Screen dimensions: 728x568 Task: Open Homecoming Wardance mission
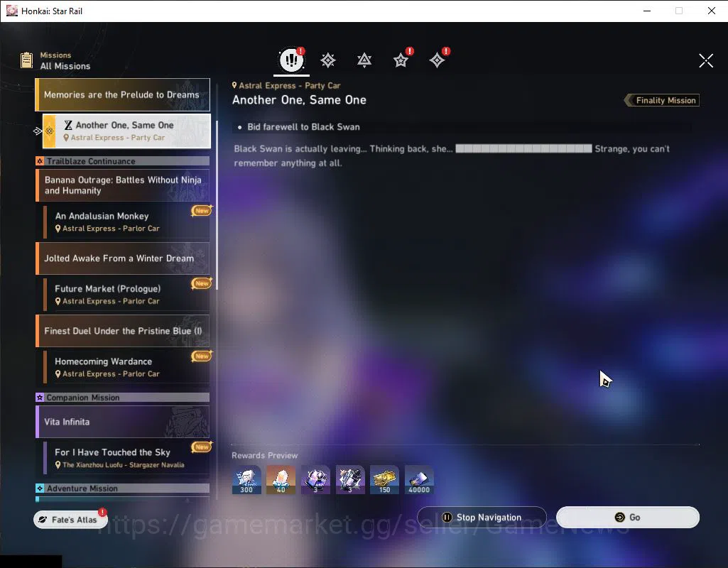(x=126, y=367)
